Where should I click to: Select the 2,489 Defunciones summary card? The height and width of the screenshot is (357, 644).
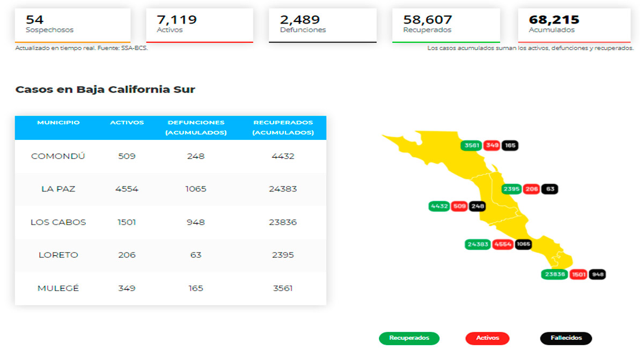click(x=323, y=25)
